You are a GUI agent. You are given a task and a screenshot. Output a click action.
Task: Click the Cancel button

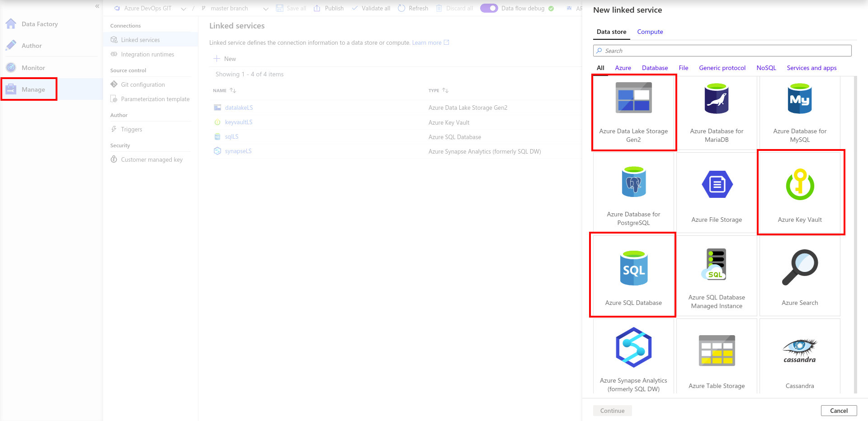pyautogui.click(x=839, y=411)
